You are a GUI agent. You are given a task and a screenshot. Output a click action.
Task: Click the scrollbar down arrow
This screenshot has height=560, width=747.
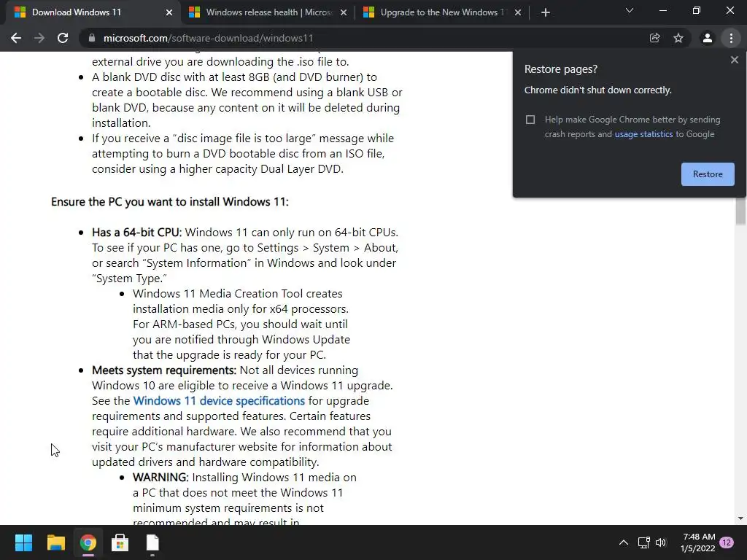coord(740,518)
